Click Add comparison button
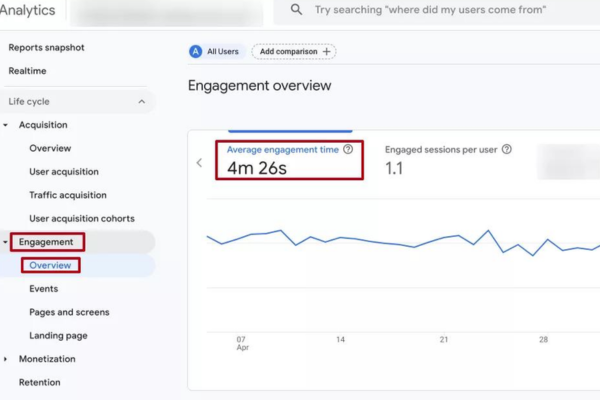This screenshot has width=600, height=400. [294, 51]
